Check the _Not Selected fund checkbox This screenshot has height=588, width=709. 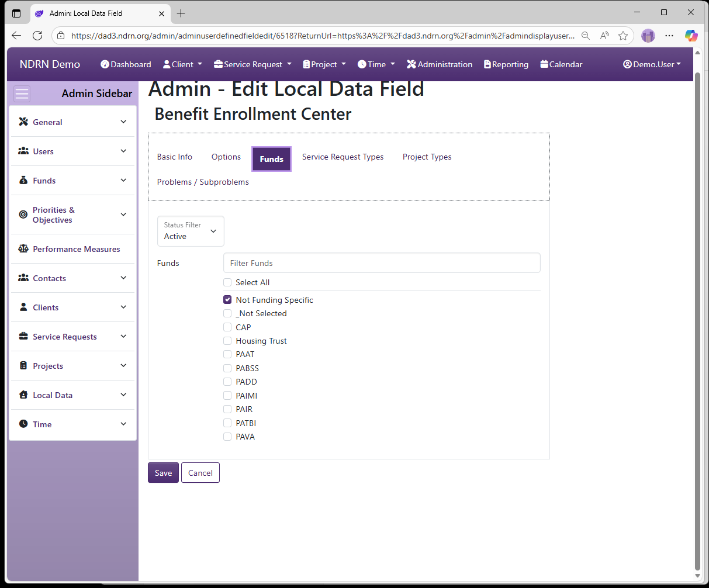[227, 313]
